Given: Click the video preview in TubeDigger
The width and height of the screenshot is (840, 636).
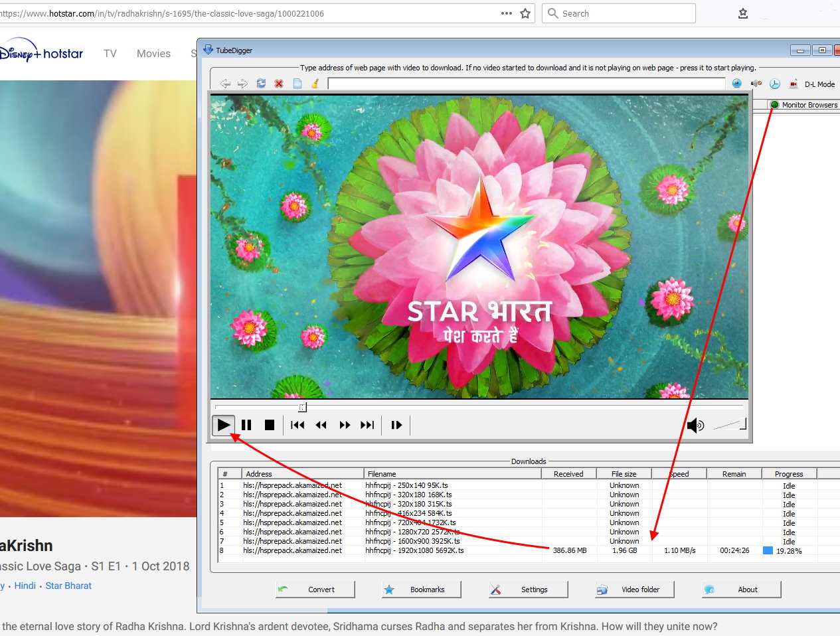Looking at the screenshot, I should click(479, 246).
